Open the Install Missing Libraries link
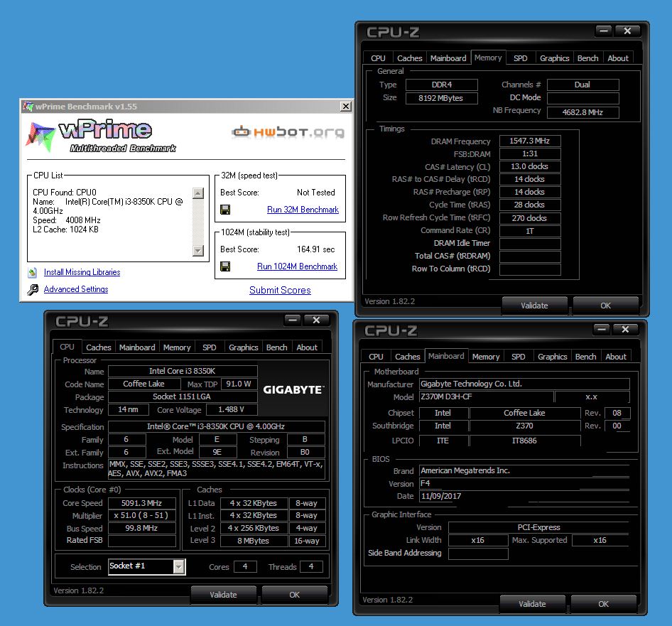Screen dimensions: 672x626 point(82,272)
